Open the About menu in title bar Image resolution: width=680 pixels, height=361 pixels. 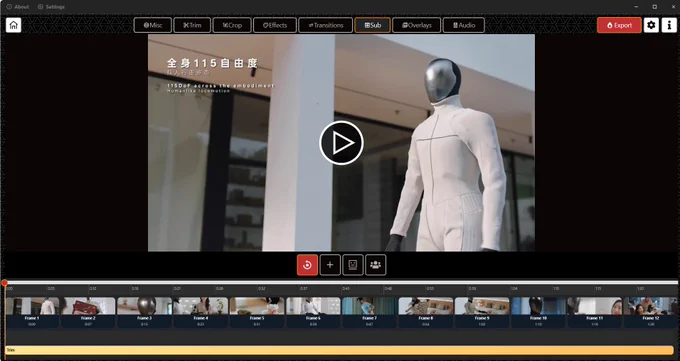[x=18, y=7]
